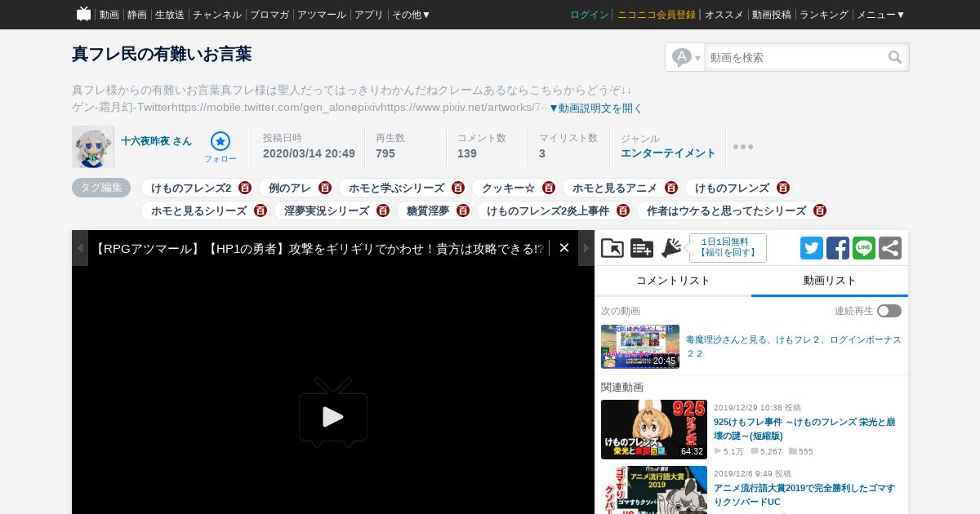Open the three-dots more options menu
This screenshot has height=514, width=980.
click(742, 147)
